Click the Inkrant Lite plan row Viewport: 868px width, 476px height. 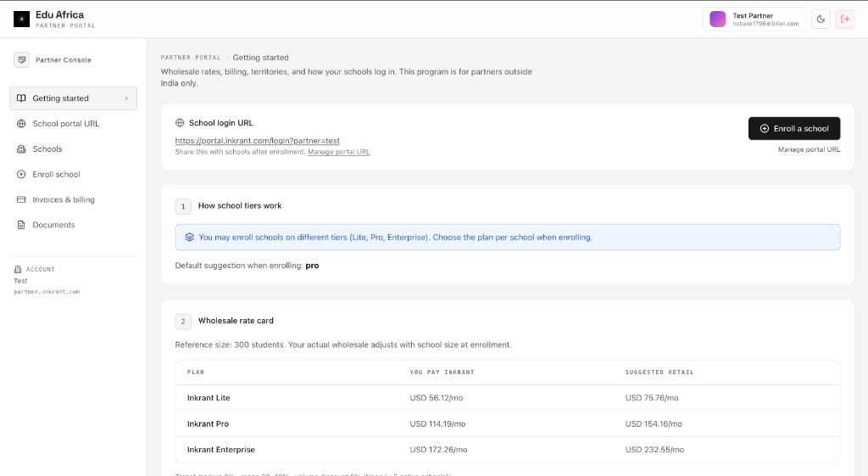click(508, 398)
